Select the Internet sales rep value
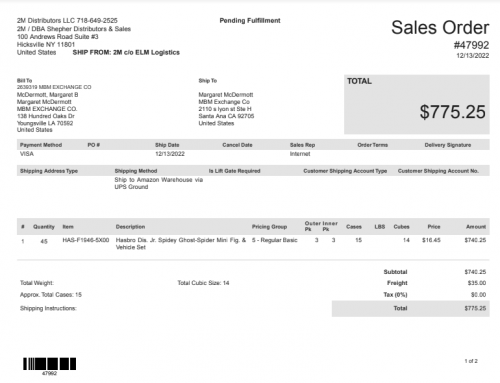The image size is (500, 383). [300, 154]
